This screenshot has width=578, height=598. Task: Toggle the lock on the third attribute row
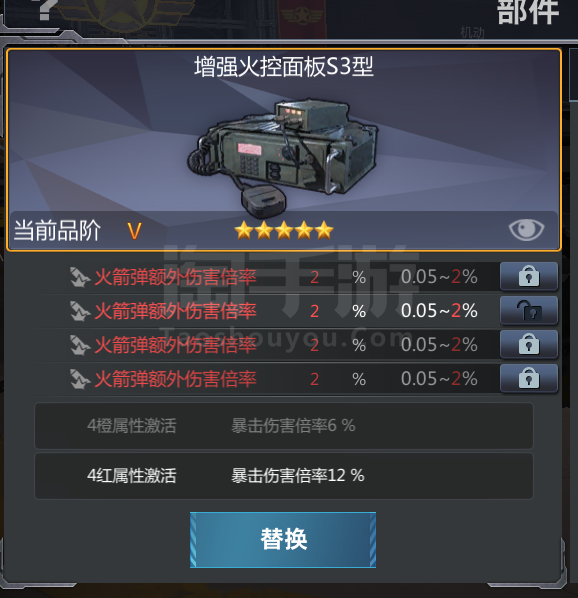click(x=529, y=344)
